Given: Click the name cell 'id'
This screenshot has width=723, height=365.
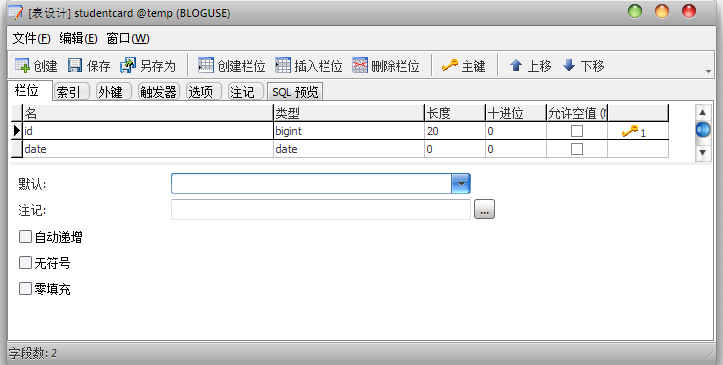Looking at the screenshot, I should click(x=148, y=131).
